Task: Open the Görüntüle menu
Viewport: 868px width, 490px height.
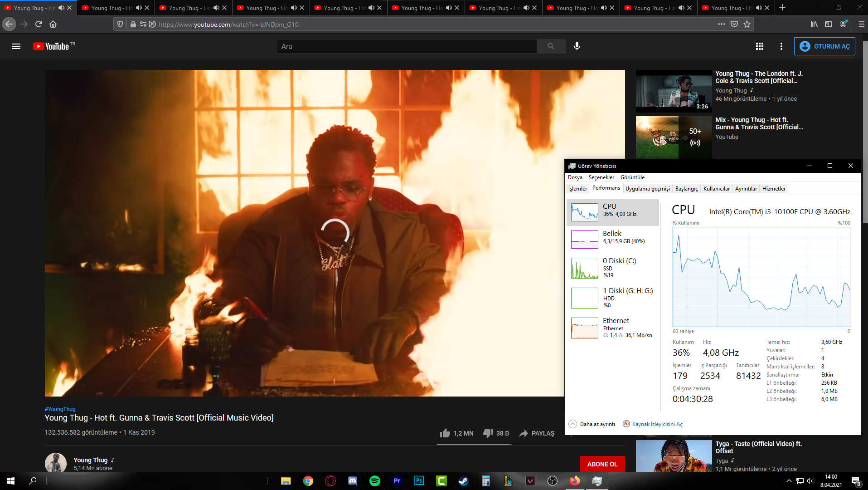Action: pos(632,177)
